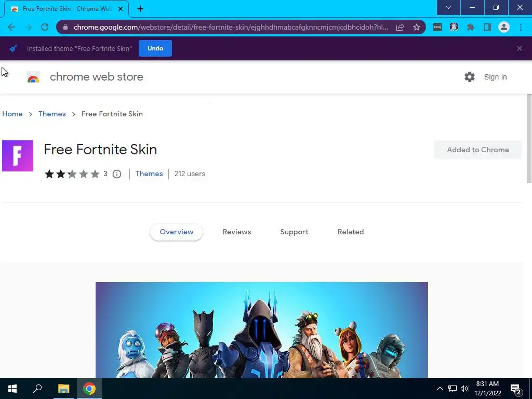
Task: Click the Chrome icon in the taskbar
Action: pos(89,389)
